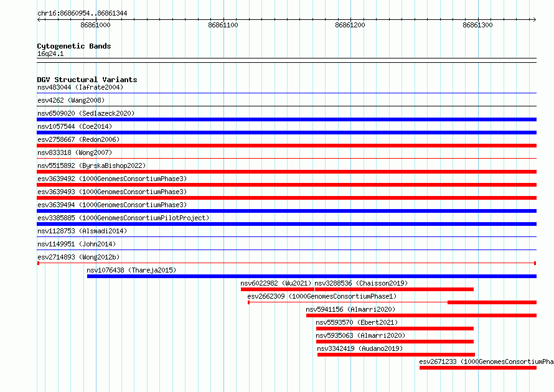Open variant nsv1076438 (Thareja2015)

click(x=131, y=270)
